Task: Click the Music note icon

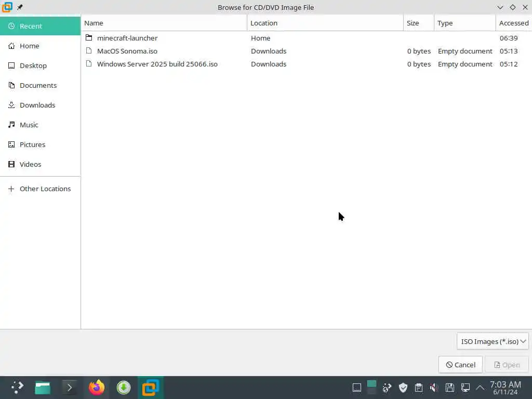Action: (x=11, y=125)
